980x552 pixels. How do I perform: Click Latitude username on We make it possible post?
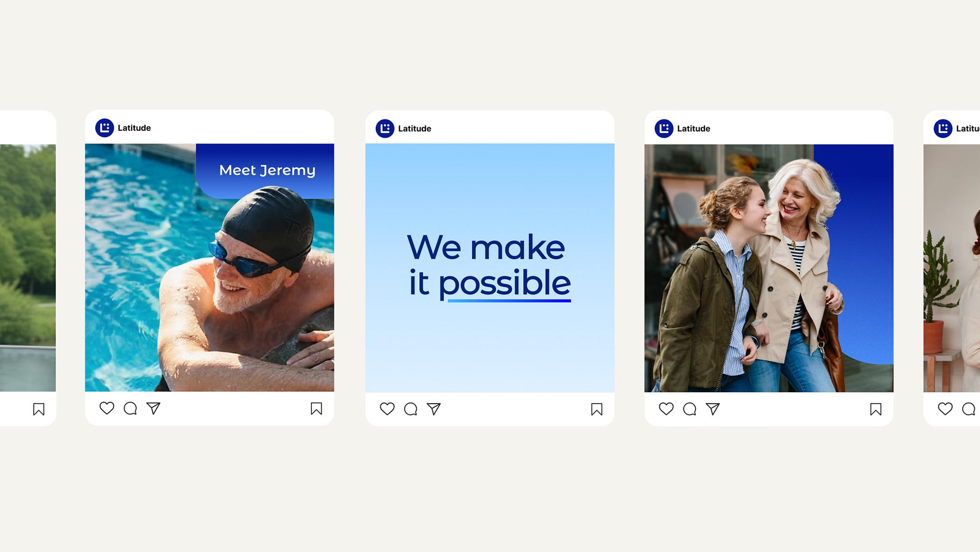tap(414, 128)
